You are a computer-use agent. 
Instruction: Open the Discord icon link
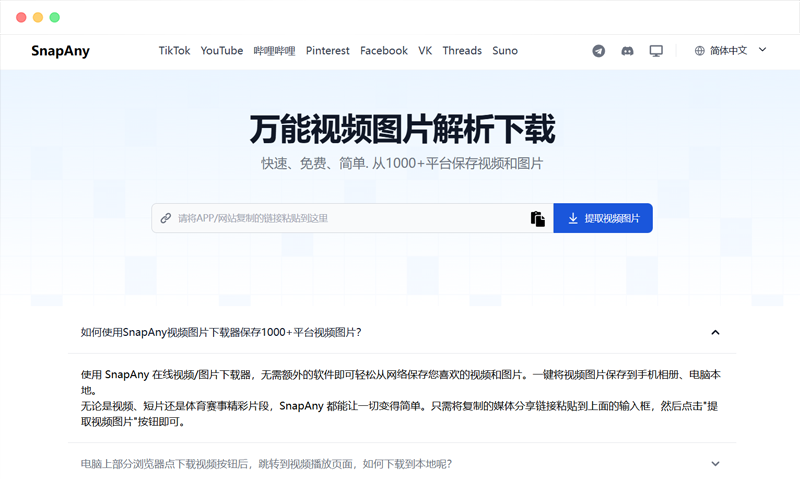[x=627, y=51]
